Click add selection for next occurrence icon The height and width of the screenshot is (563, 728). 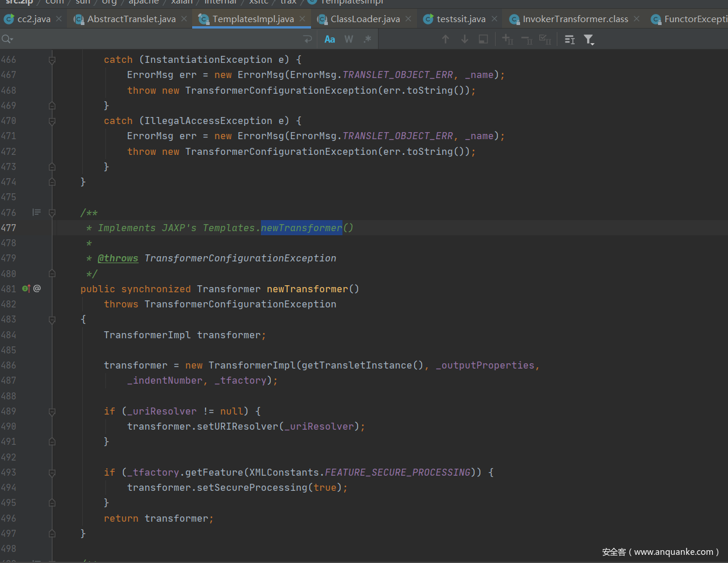pyautogui.click(x=507, y=40)
